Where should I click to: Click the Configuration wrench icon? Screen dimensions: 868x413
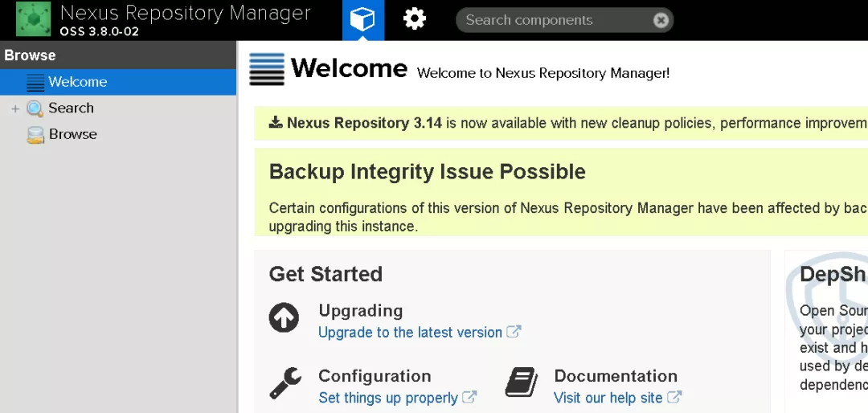(285, 383)
